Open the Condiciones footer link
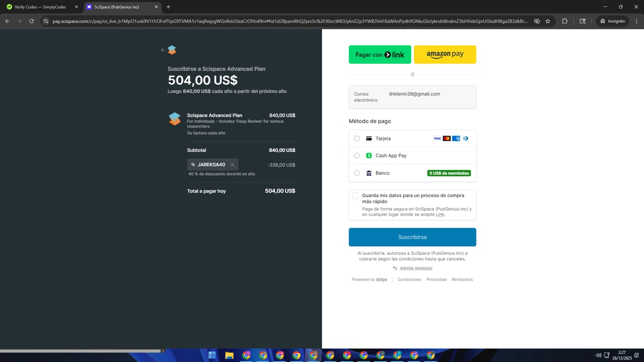The width and height of the screenshot is (644, 362). (409, 280)
